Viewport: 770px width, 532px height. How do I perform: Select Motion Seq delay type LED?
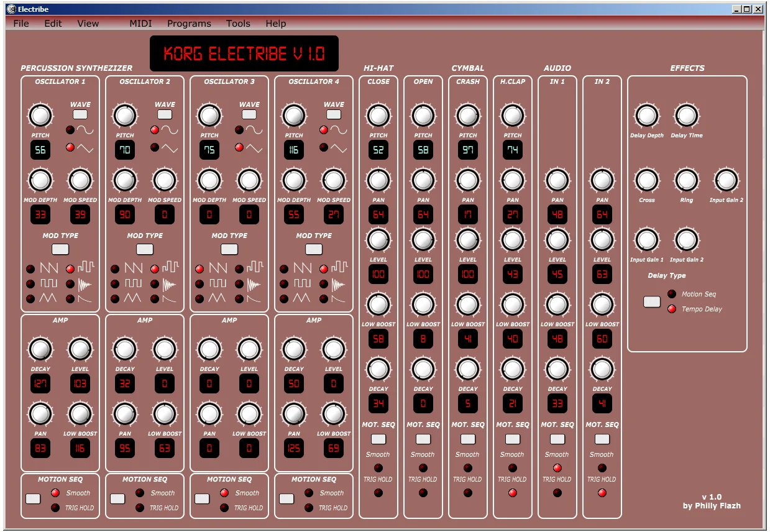point(672,294)
